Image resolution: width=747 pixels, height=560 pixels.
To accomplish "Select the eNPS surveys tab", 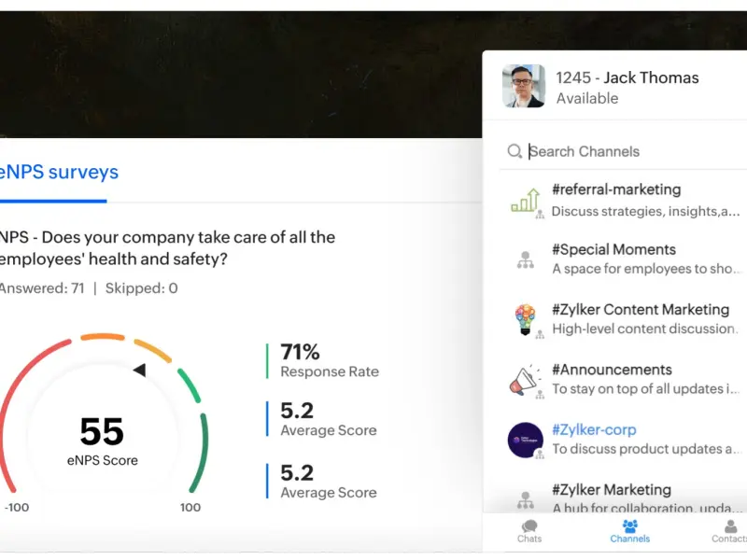I will [59, 172].
